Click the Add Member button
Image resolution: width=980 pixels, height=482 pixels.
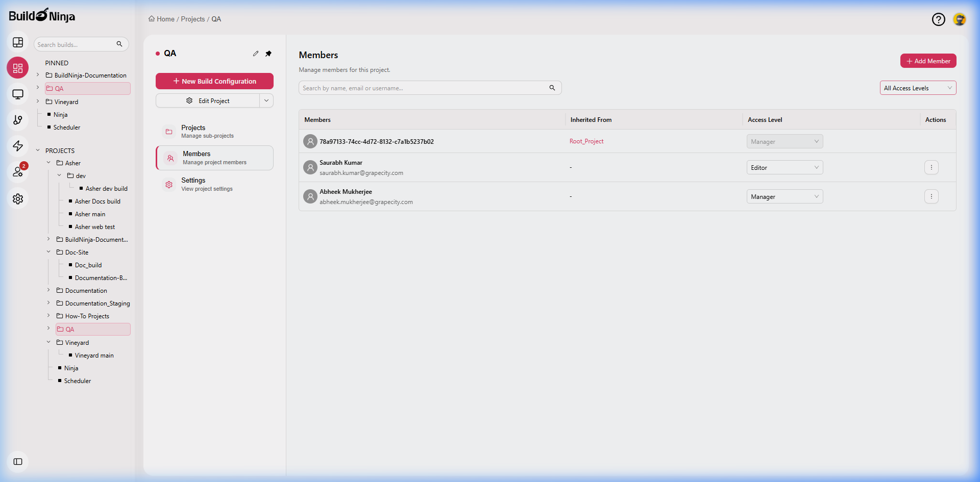tap(928, 61)
